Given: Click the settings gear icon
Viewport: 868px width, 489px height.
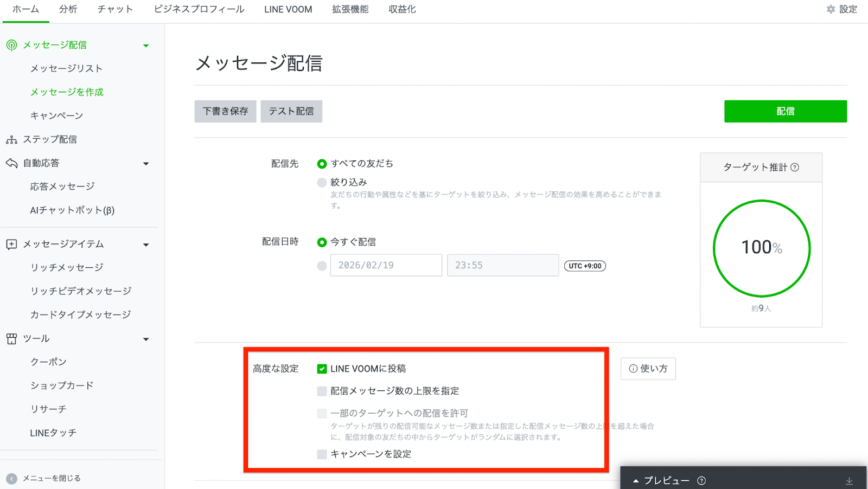Looking at the screenshot, I should pos(831,9).
